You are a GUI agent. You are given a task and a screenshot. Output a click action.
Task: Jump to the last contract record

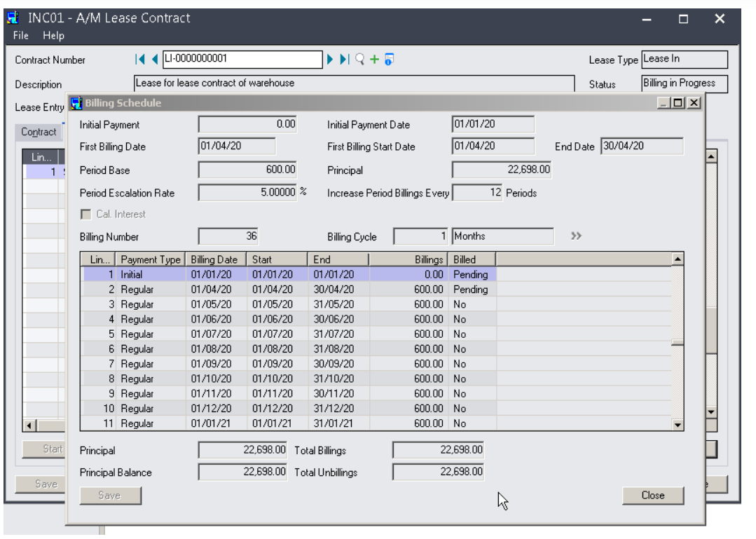[x=344, y=60]
